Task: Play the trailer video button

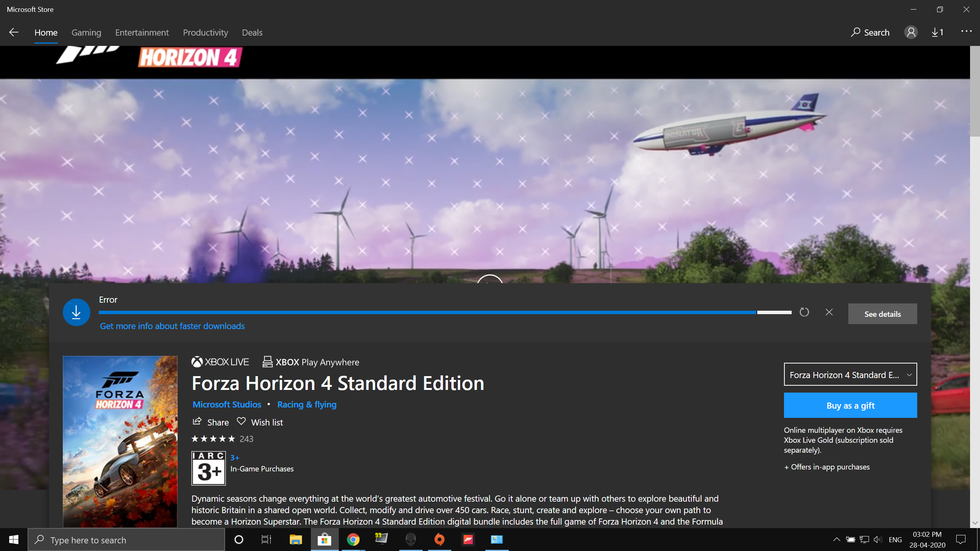Action: (490, 279)
